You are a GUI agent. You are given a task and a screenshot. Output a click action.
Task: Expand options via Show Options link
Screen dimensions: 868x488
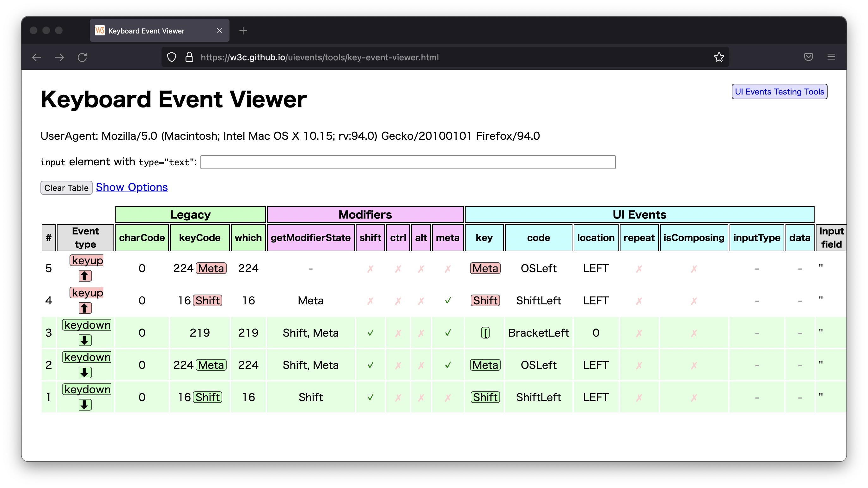[132, 187]
